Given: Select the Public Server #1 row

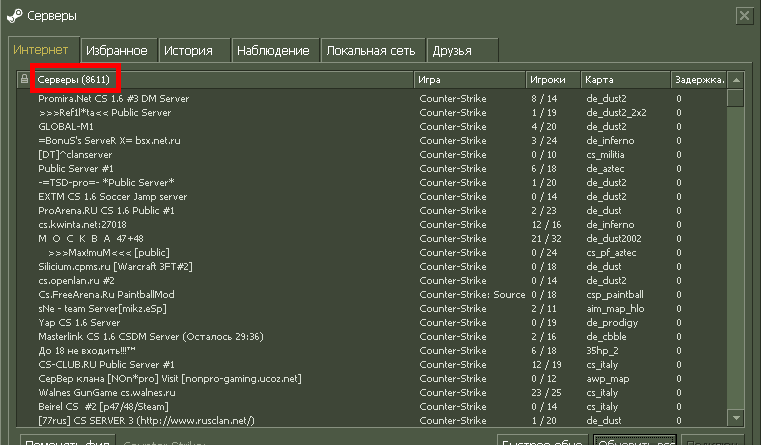Looking at the screenshot, I should tap(372, 169).
